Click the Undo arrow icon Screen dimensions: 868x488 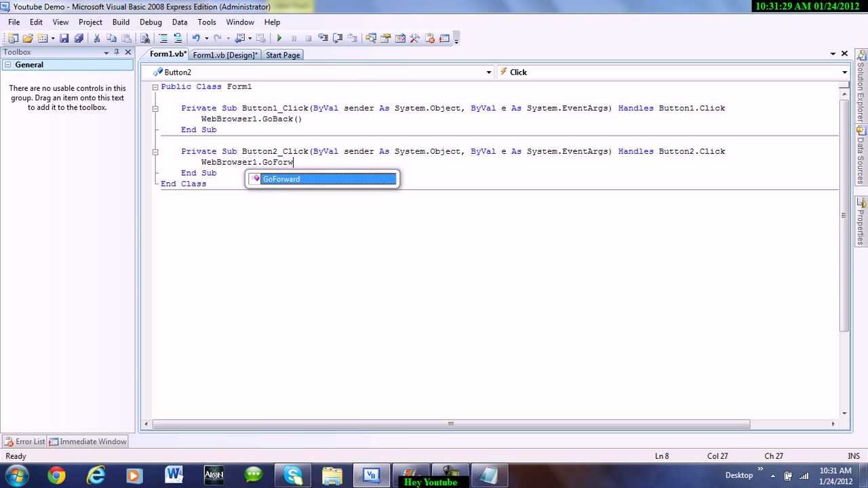(196, 39)
